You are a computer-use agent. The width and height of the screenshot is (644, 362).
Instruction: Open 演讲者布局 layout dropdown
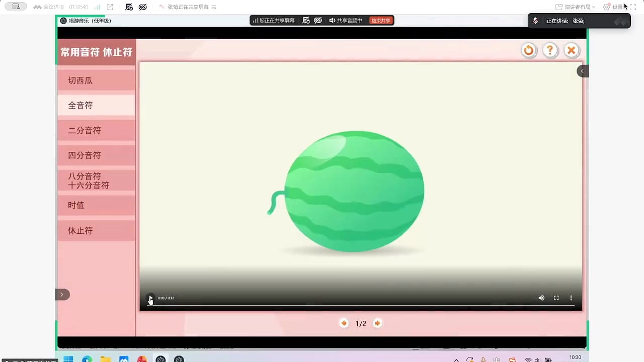coord(576,7)
